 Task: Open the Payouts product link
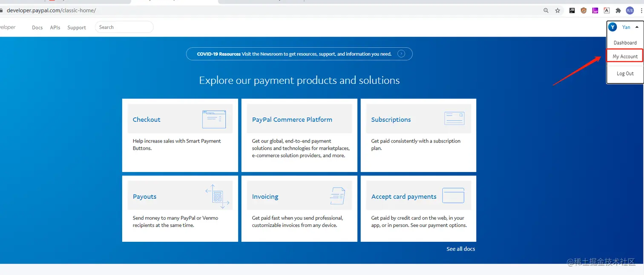pyautogui.click(x=144, y=197)
